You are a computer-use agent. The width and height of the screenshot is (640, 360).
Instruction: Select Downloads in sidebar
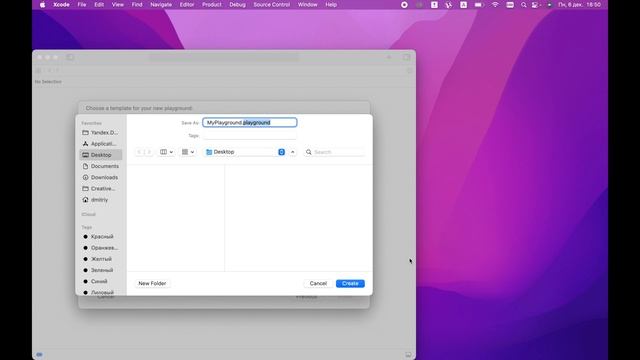[x=100, y=177]
